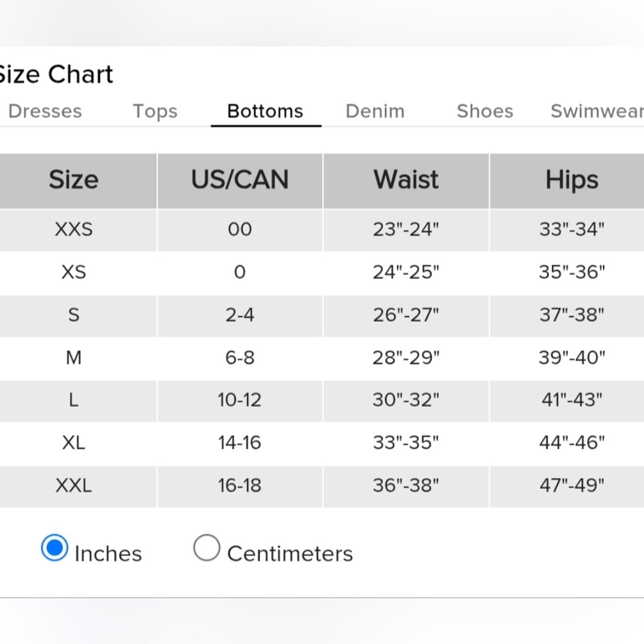The width and height of the screenshot is (644, 644).
Task: Click the Waist column header
Action: coord(406,180)
